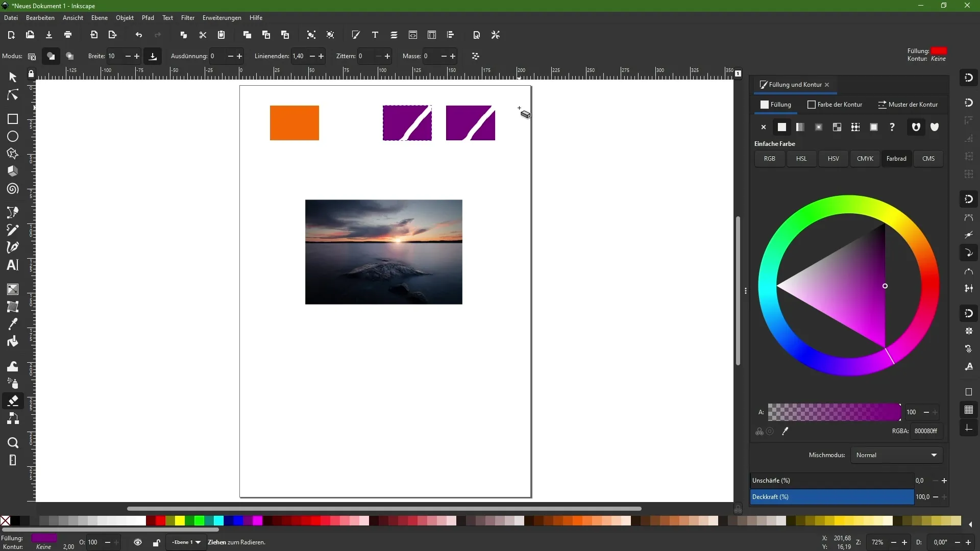Select the Zoom magnifier tool
This screenshot has width=980, height=551.
pos(13,443)
